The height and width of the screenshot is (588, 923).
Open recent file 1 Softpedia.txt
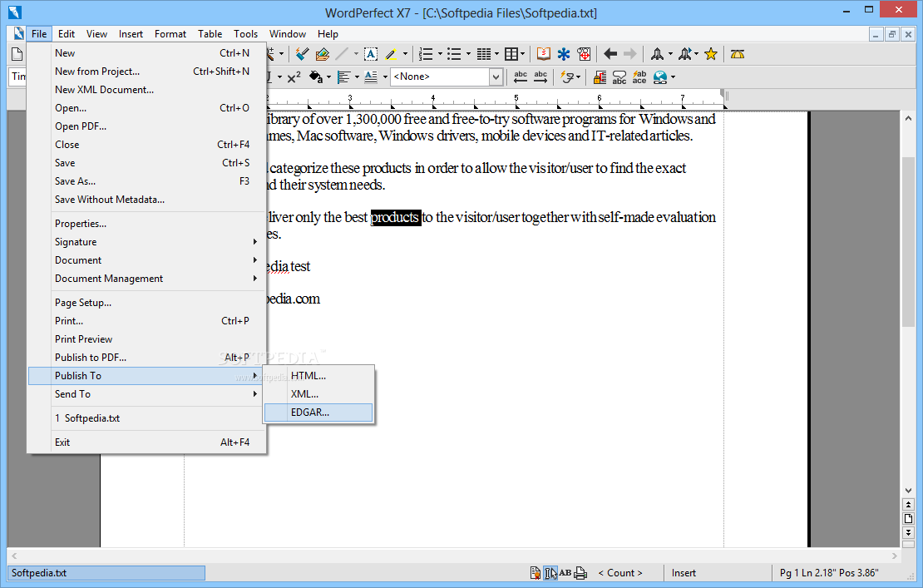pos(147,418)
